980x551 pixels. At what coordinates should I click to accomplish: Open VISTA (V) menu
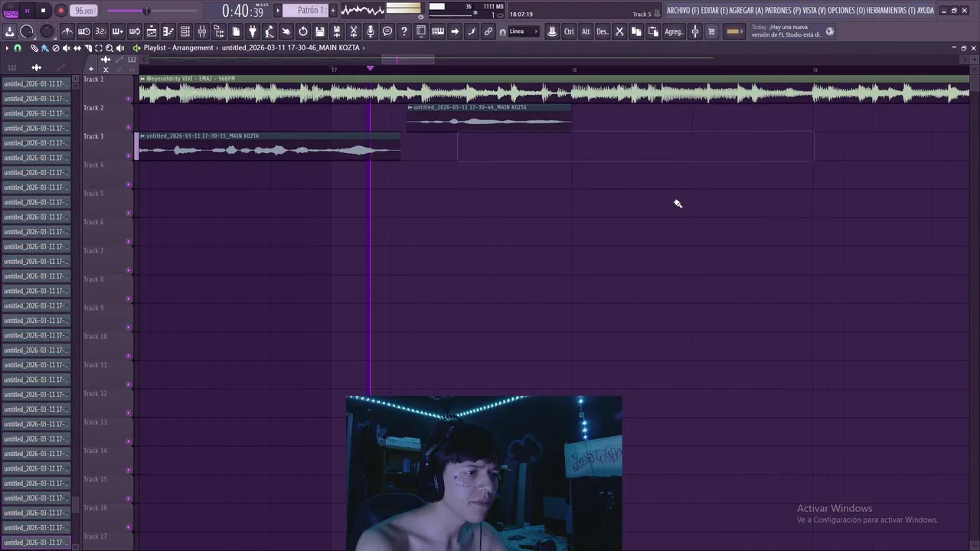pyautogui.click(x=814, y=11)
